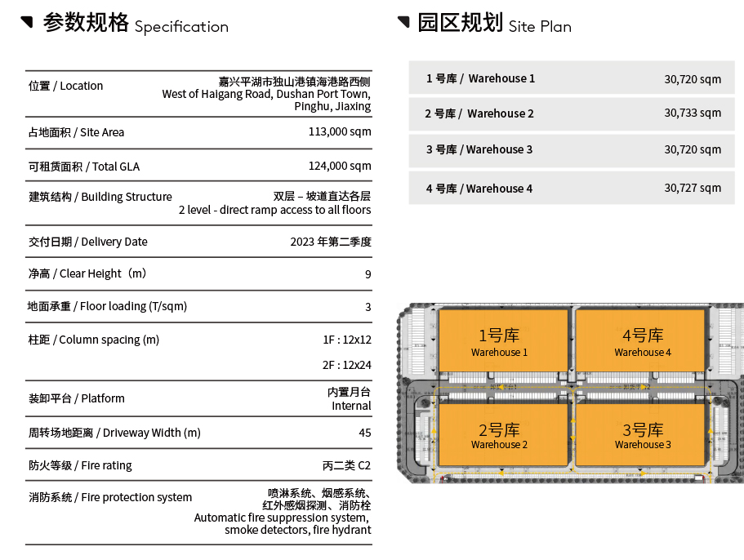Image resolution: width=744 pixels, height=560 pixels.
Task: Click the Warehouse 4 row in Site Plan list
Action: coord(571,189)
